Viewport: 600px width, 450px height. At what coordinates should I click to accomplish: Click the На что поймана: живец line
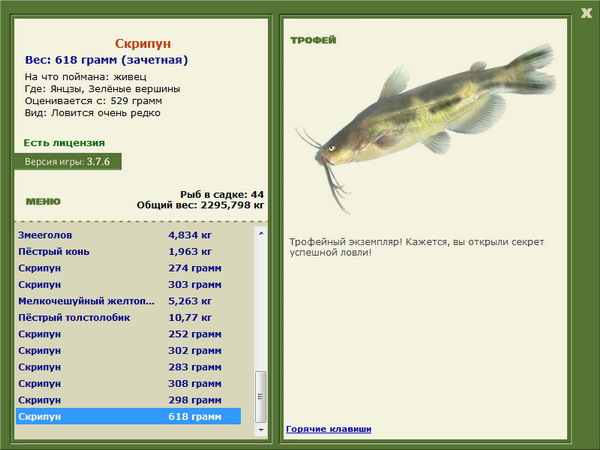tap(85, 77)
